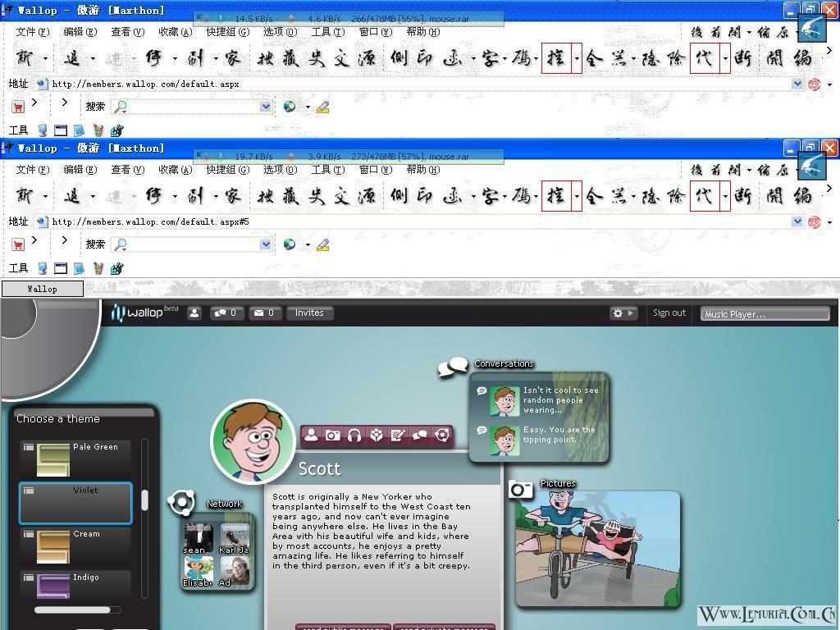Click the horizontal slider below the theme list

pyautogui.click(x=77, y=609)
